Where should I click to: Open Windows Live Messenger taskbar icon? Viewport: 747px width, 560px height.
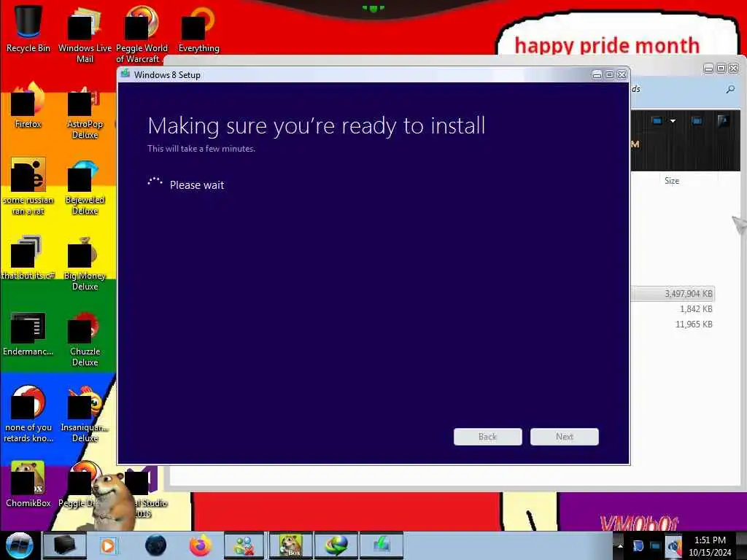pos(244,545)
